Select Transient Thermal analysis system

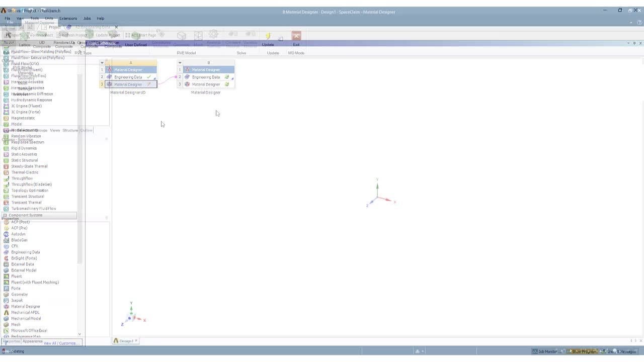coord(26,203)
